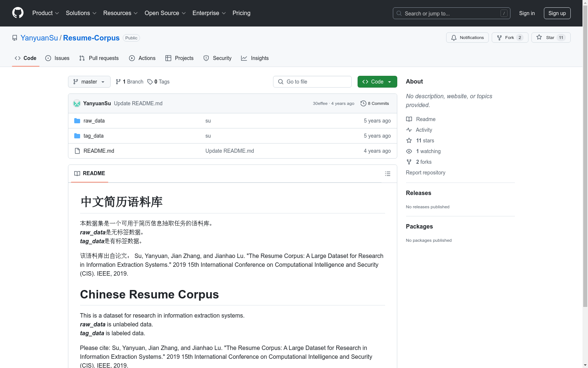Click the star icon beside 11 stars
The image size is (588, 368).
pos(409,141)
